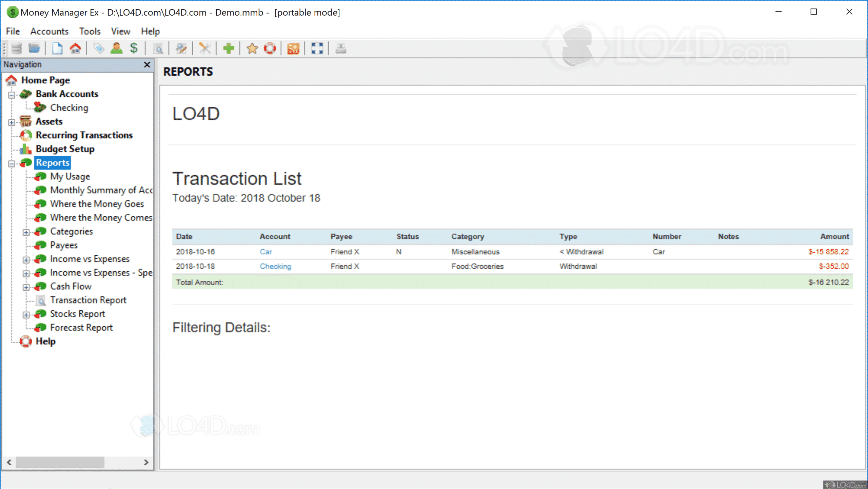Start a new transaction with the green plus
The width and height of the screenshot is (868, 489).
pyautogui.click(x=228, y=48)
